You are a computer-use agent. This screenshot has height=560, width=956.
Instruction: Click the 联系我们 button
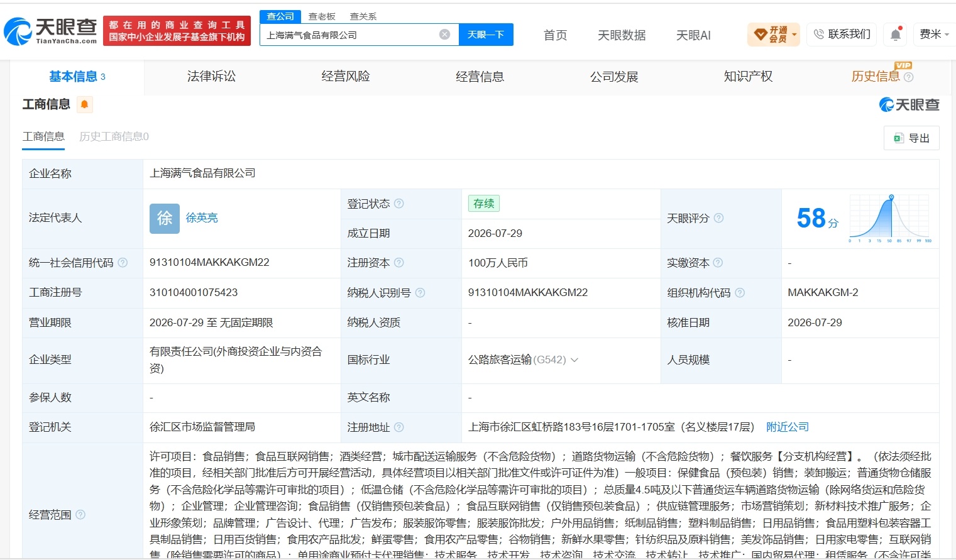pyautogui.click(x=842, y=34)
